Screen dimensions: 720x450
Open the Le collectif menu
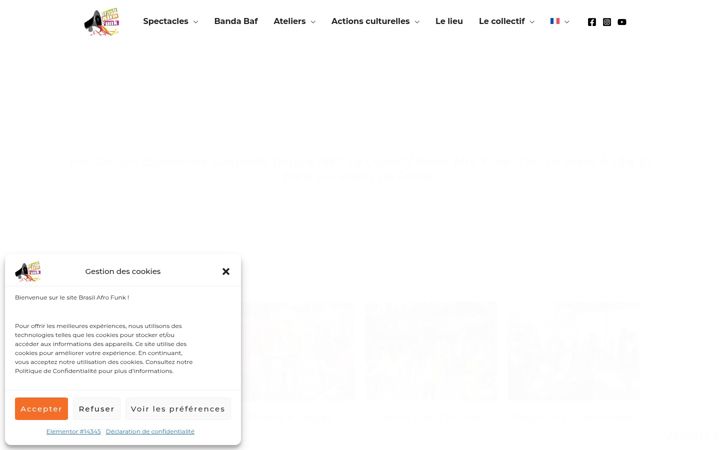(x=501, y=21)
